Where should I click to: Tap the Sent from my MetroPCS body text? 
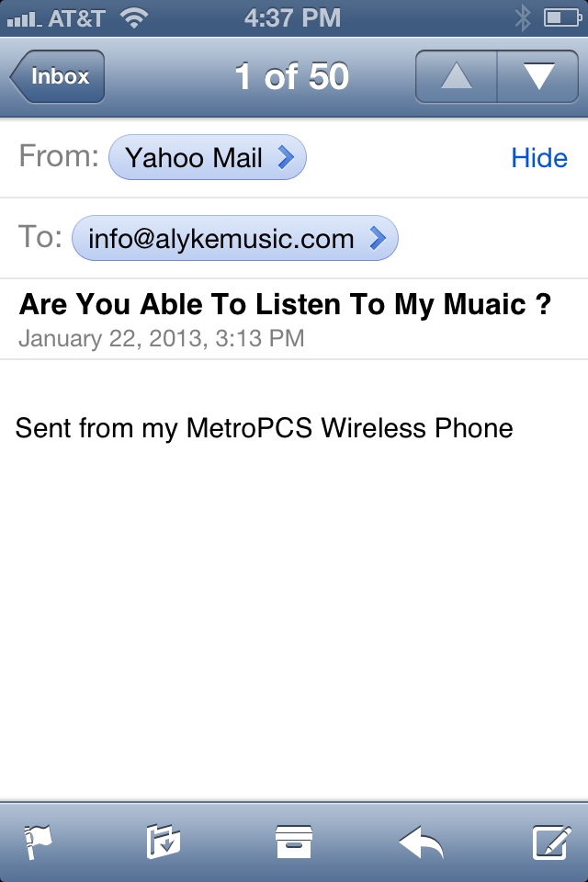pyautogui.click(x=264, y=428)
